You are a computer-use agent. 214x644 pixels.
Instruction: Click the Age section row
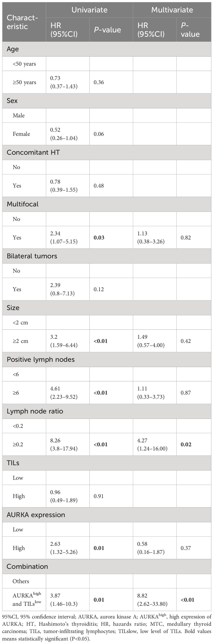tap(107, 49)
